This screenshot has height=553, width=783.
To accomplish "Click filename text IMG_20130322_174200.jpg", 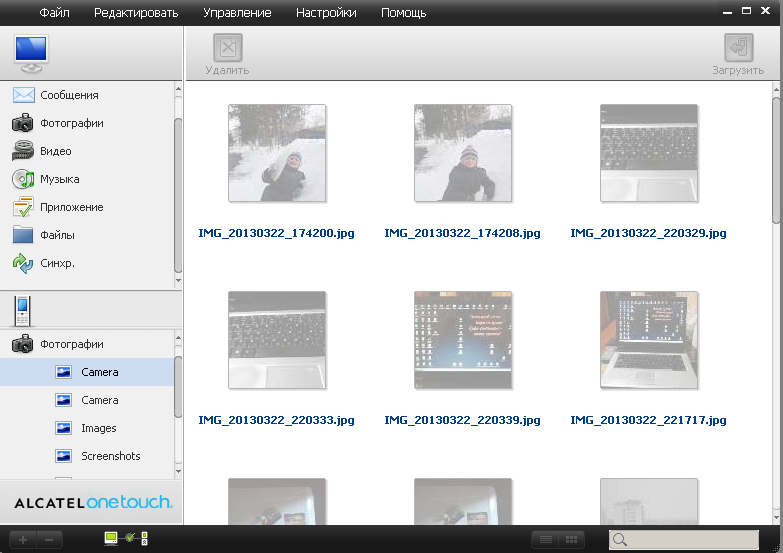I will (x=276, y=233).
